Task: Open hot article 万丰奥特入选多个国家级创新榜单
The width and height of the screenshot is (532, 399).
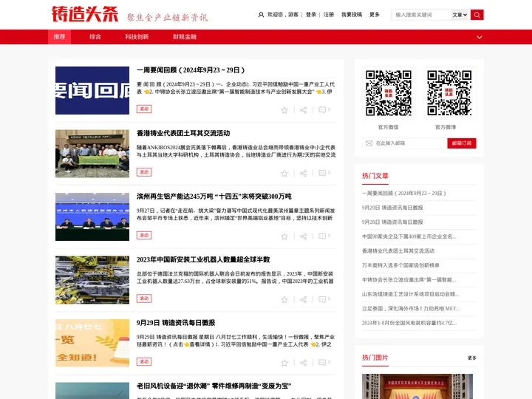Action: (x=400, y=265)
